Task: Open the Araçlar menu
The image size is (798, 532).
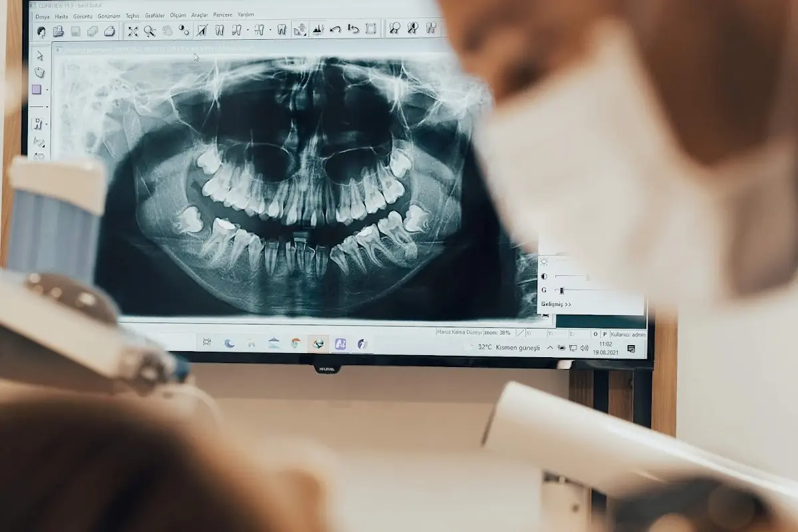Action: pos(199,15)
